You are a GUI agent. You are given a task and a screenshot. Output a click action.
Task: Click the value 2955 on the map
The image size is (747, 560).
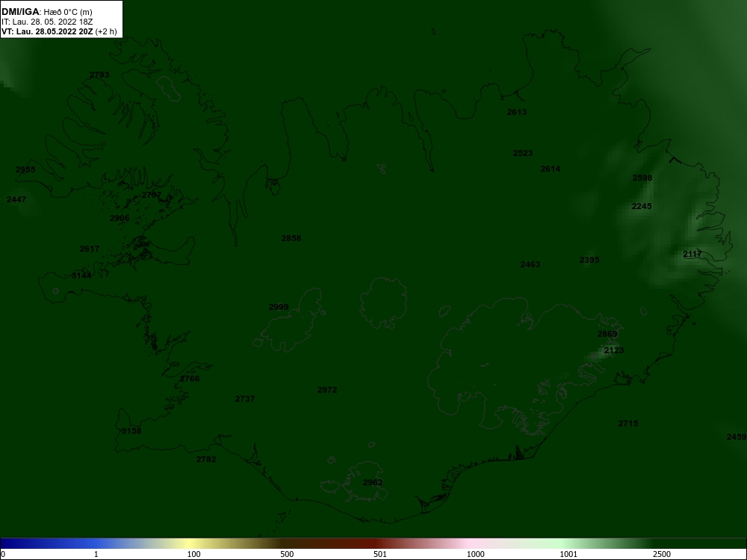click(x=25, y=169)
